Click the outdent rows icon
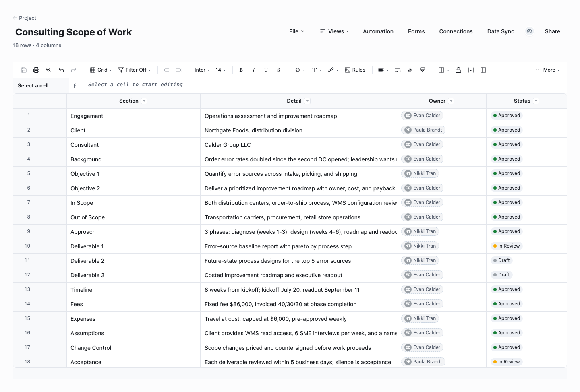Viewport: 580px width, 392px height. [x=179, y=70]
